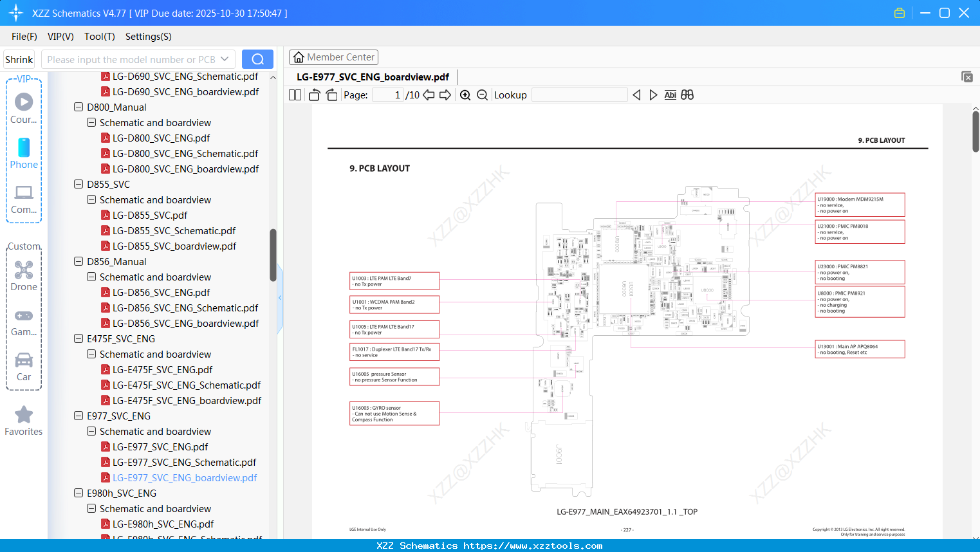This screenshot has height=552, width=980.
Task: Collapse the E977_SVC_ENG folder
Action: (x=78, y=416)
